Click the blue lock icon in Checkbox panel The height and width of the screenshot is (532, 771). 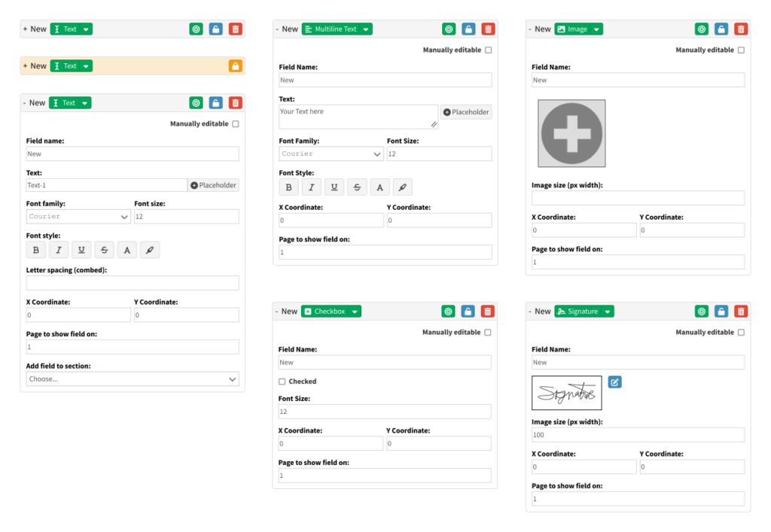coord(468,311)
